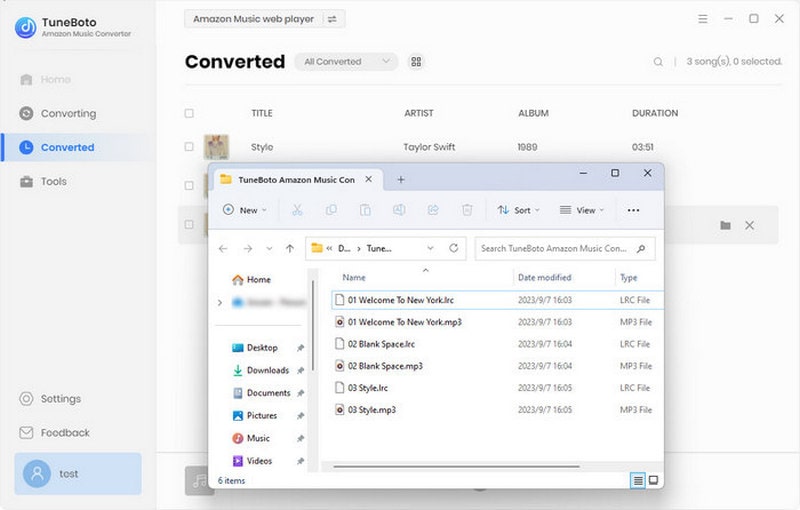Select file 02 Blank Space.lrc

click(x=497, y=344)
